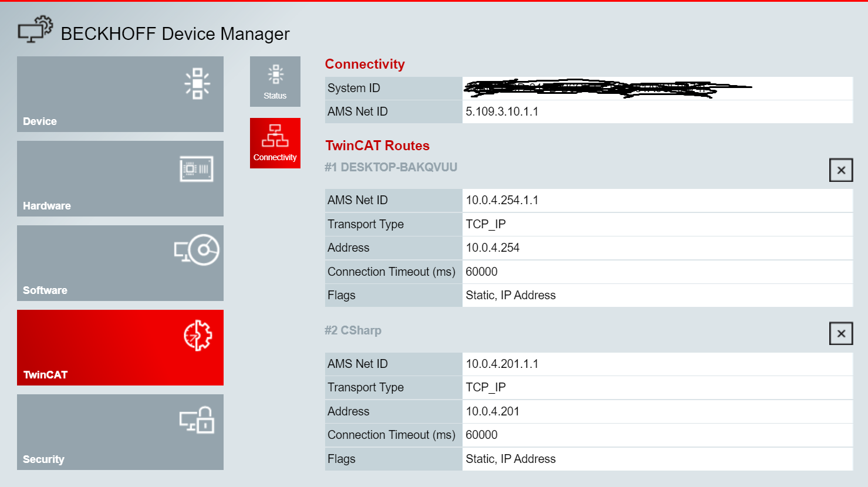Screen dimensions: 868x487
Task: Click Transport Type value of DESKTOP-BAKQVUU route
Action: [485, 224]
